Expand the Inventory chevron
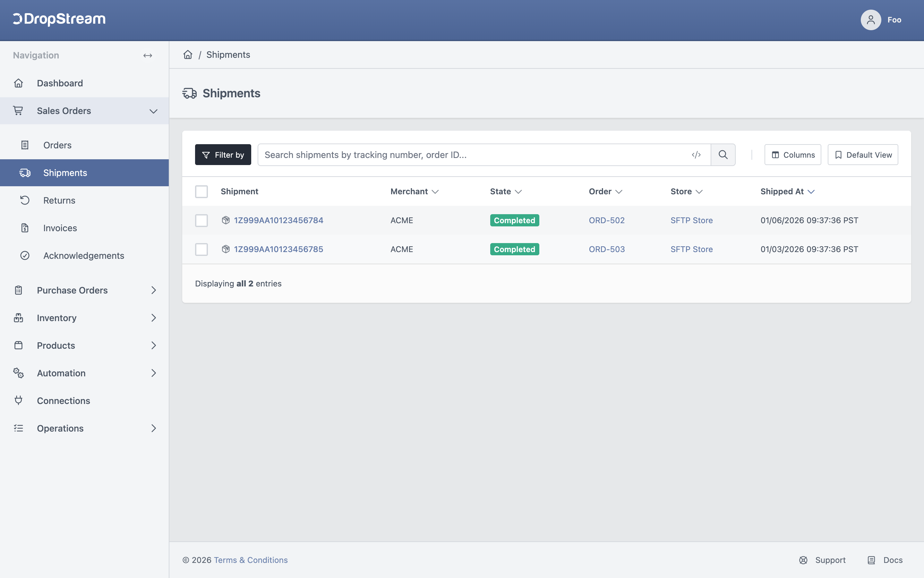The width and height of the screenshot is (924, 578). tap(153, 318)
